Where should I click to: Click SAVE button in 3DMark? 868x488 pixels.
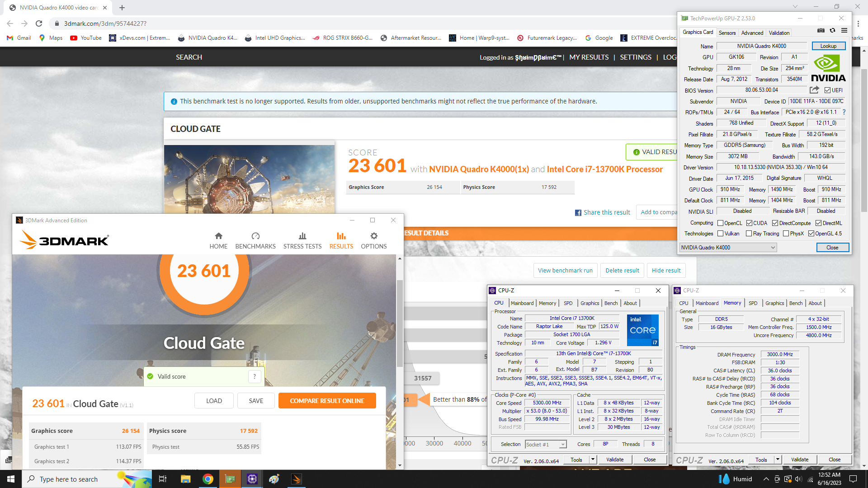(x=256, y=401)
